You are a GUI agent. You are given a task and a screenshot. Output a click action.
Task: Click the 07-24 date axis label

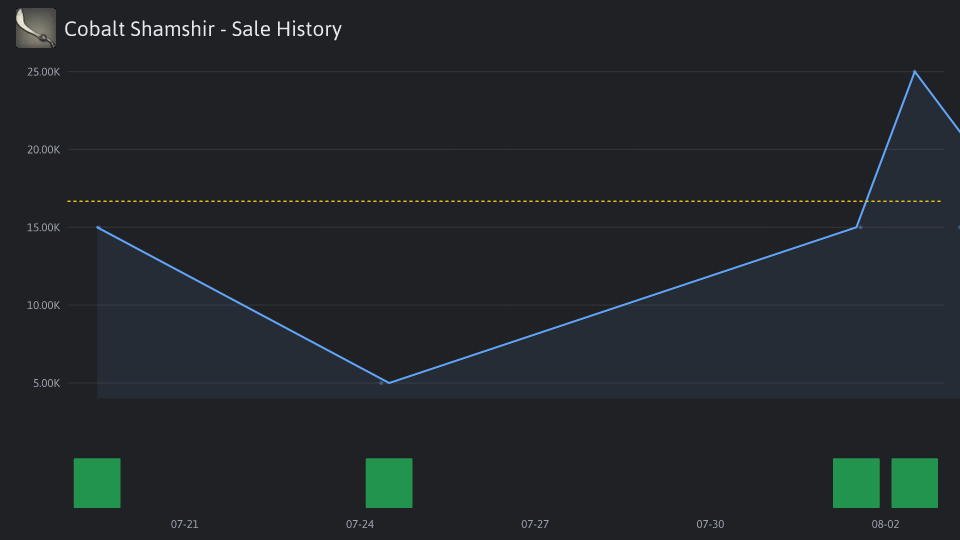point(360,524)
